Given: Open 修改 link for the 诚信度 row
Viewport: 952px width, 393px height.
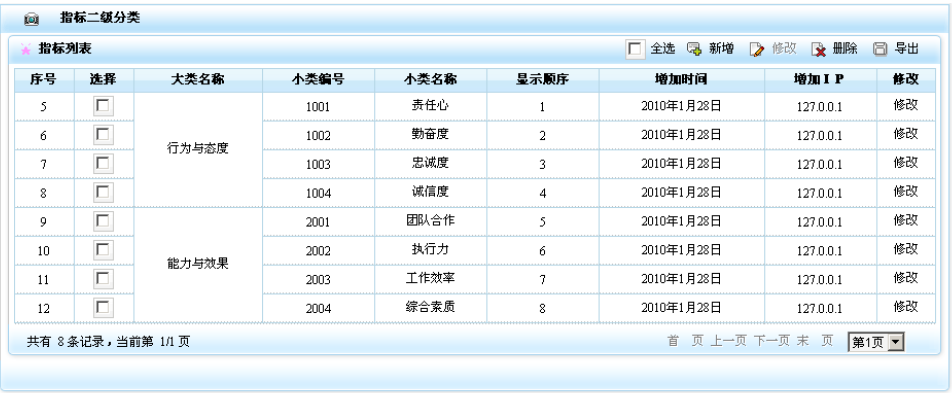Looking at the screenshot, I should [x=905, y=191].
